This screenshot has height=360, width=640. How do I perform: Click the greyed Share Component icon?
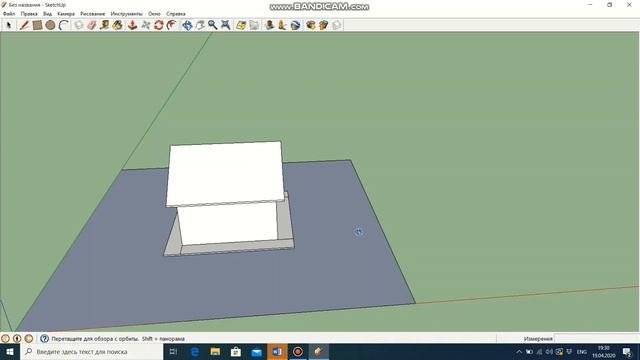[x=337, y=25]
